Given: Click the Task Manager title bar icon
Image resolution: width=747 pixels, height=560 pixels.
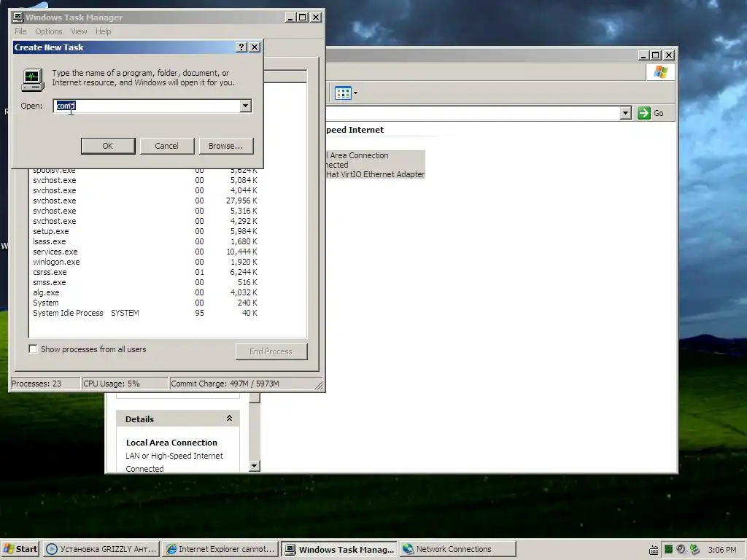Looking at the screenshot, I should click(18, 17).
